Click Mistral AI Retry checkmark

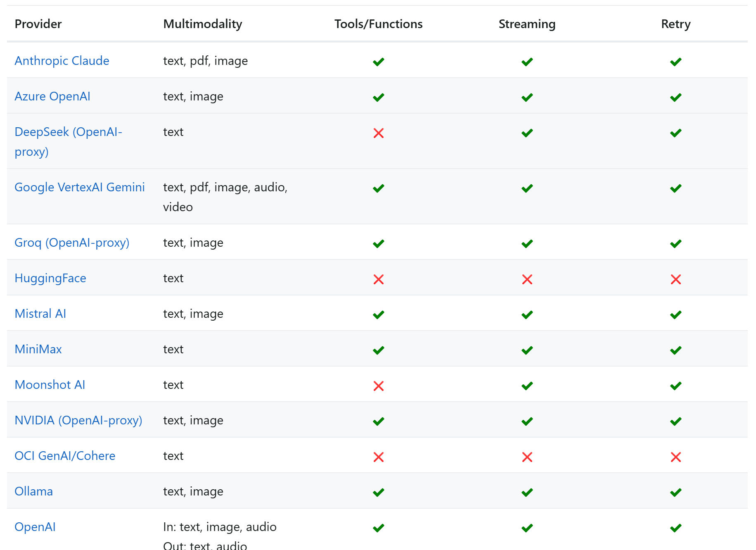676,315
